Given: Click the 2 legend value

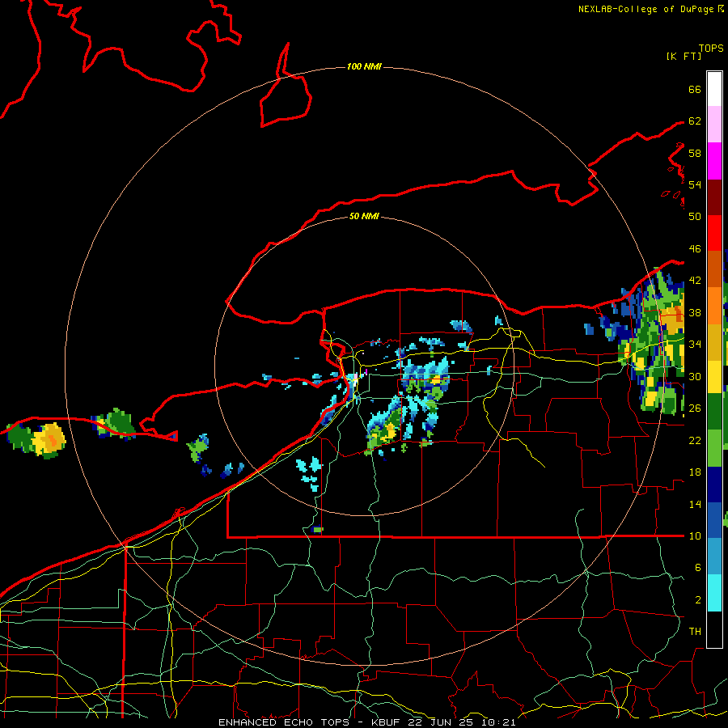Looking at the screenshot, I should (x=697, y=600).
